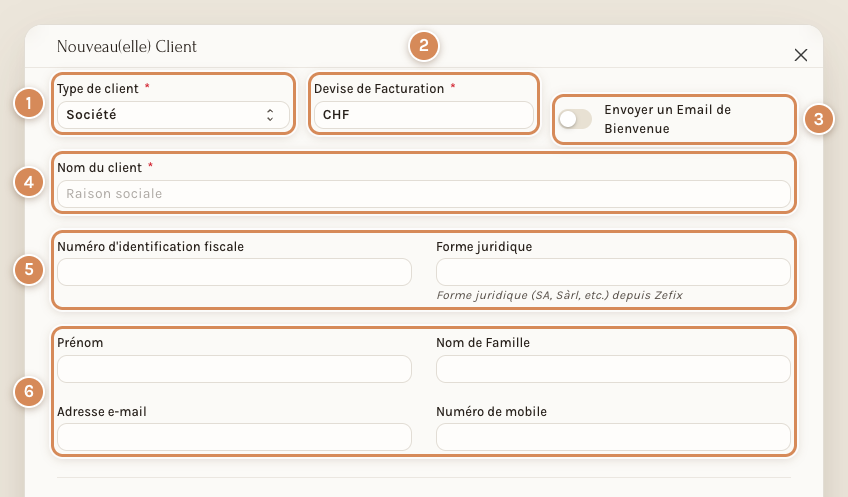Image resolution: width=848 pixels, height=497 pixels.
Task: Click the Devise de Facturation CHF field
Action: [423, 115]
